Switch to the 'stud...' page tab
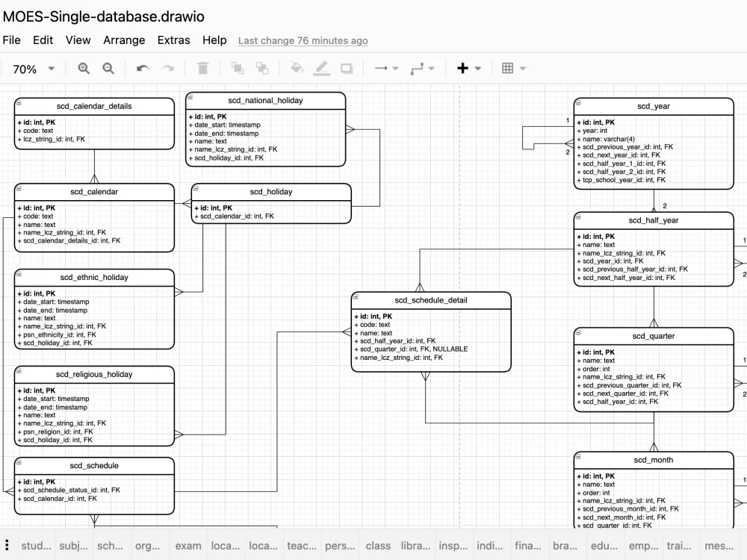The width and height of the screenshot is (747, 560). click(x=36, y=546)
